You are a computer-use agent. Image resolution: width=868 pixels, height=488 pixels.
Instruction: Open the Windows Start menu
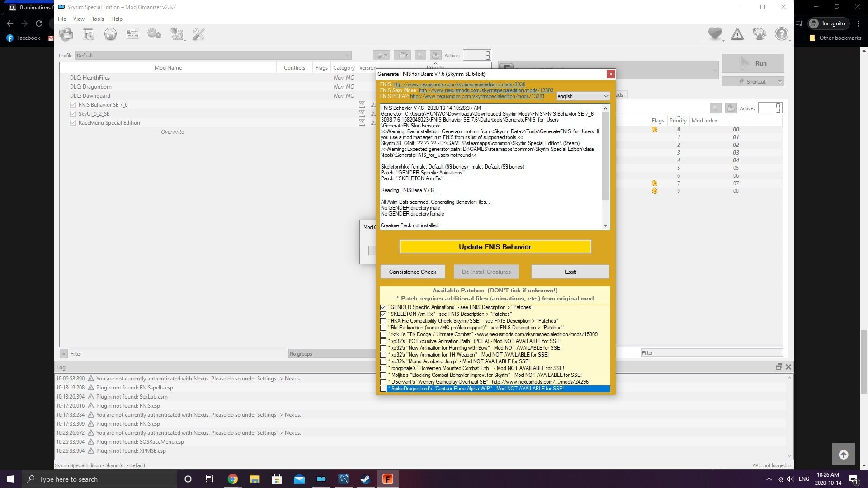click(x=11, y=479)
